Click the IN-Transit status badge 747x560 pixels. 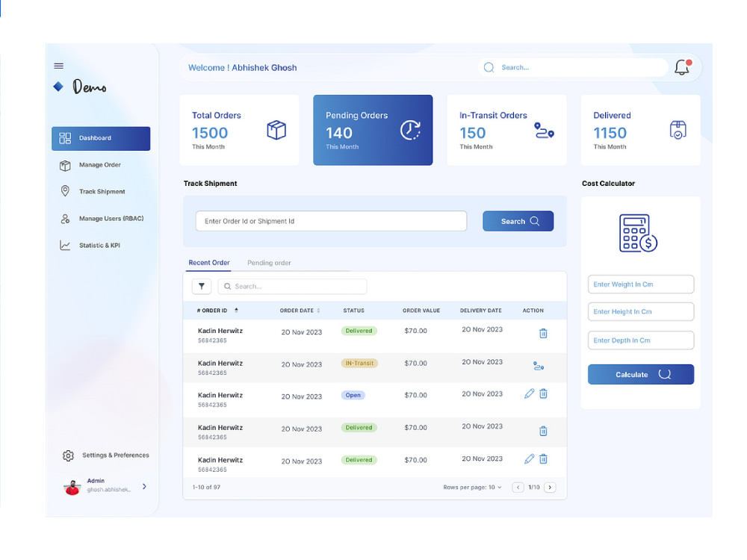[x=360, y=364]
